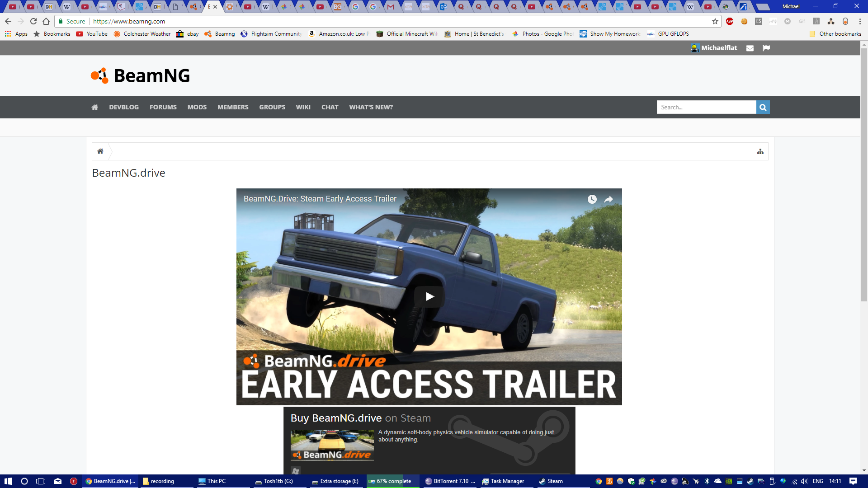Open the Chrome three-dot menu
This screenshot has height=488, width=868.
point(860,21)
